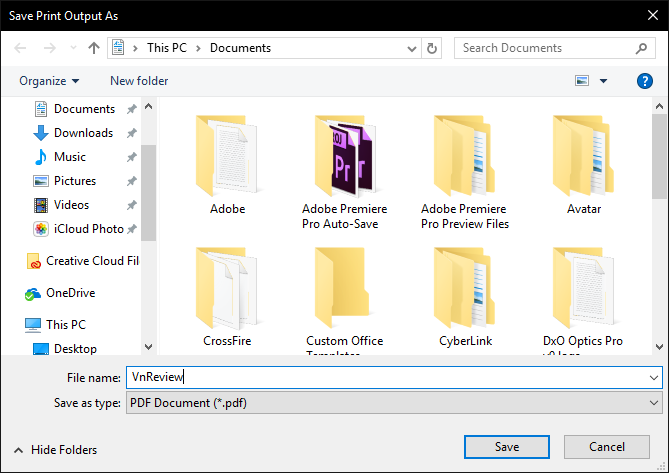This screenshot has height=473, width=669.
Task: Click the Up one level arrow
Action: pyautogui.click(x=94, y=48)
